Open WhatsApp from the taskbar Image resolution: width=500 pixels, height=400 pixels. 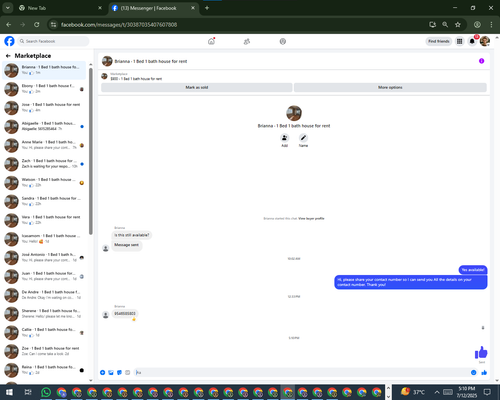pos(46,392)
